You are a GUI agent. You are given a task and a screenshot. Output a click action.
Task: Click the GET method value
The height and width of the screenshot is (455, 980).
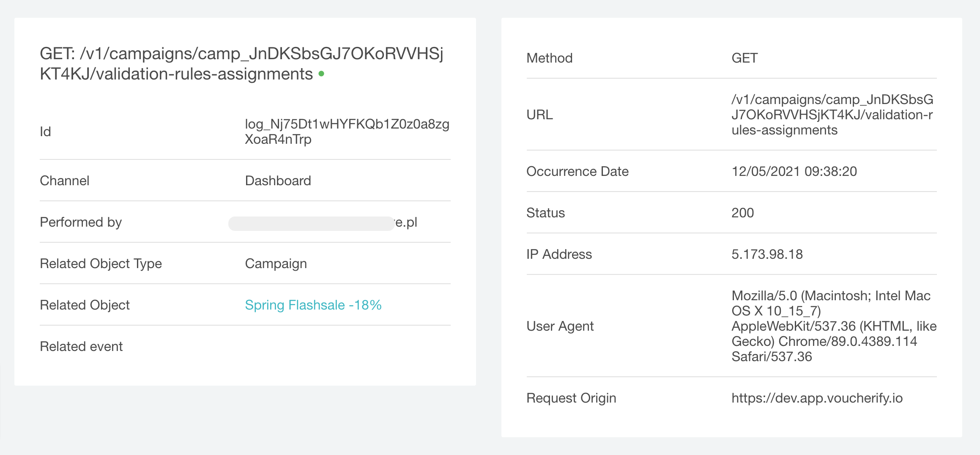point(745,58)
